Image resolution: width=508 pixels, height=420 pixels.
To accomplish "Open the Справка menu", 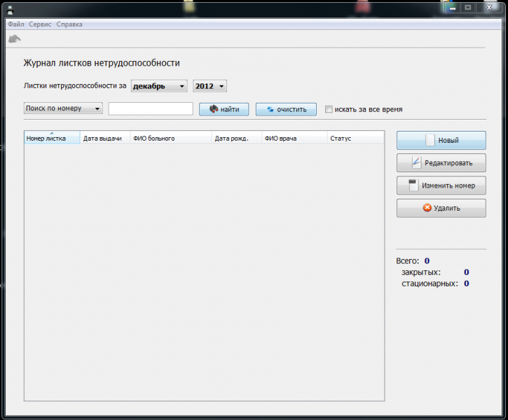I will (x=69, y=24).
